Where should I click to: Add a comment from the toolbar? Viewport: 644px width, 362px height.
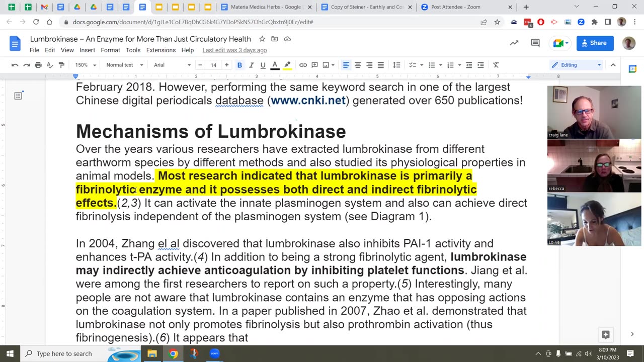coord(314,65)
